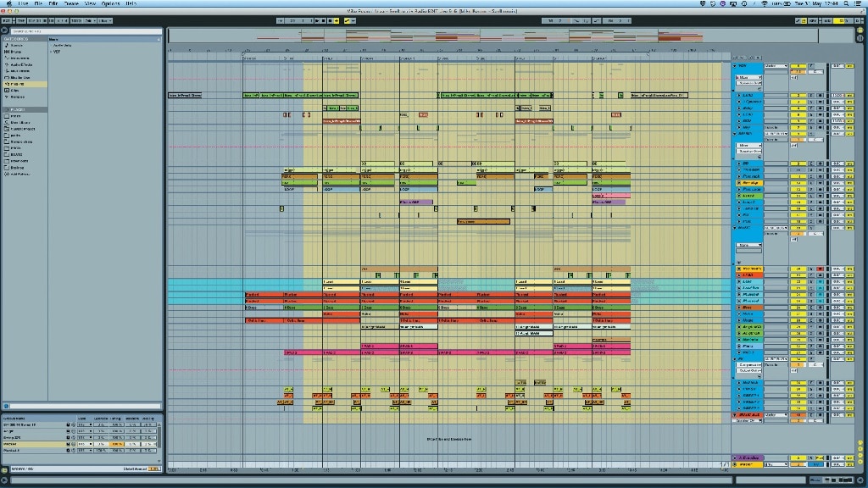Open the 1 Bar quantization menu

tap(105, 20)
